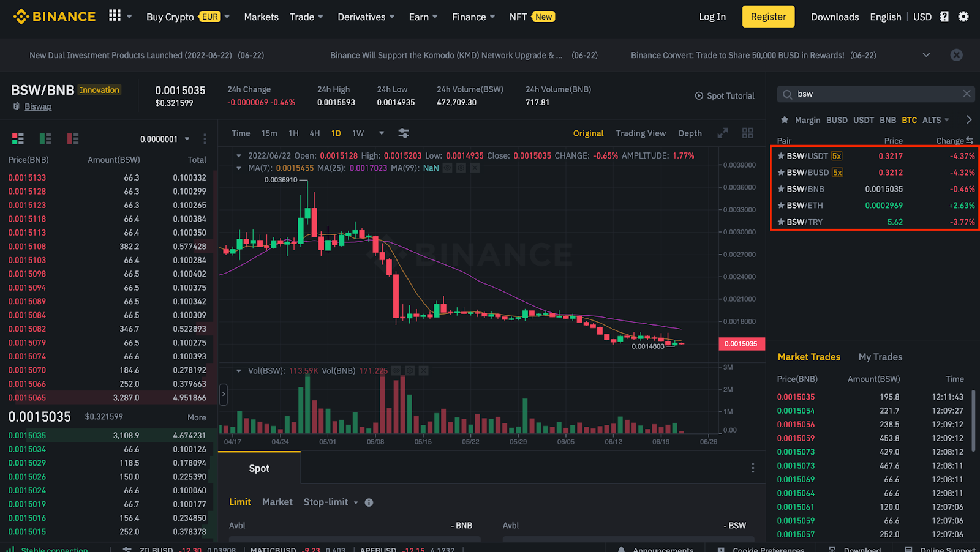Click the bsw pair search field
This screenshot has width=980, height=552.
876,94
